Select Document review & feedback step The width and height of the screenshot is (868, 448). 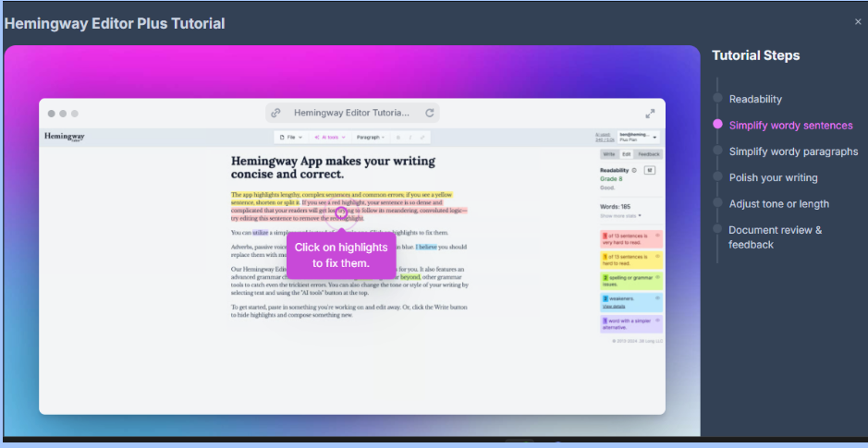775,237
